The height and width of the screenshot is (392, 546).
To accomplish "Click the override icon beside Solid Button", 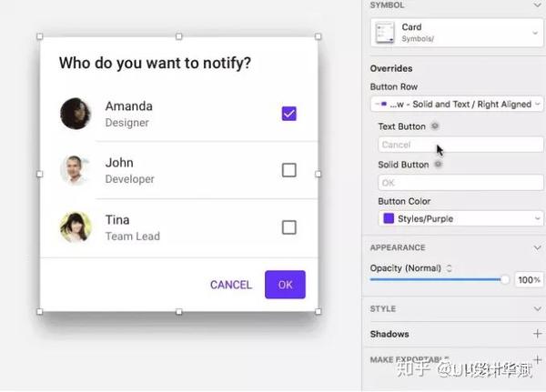I will [x=439, y=164].
